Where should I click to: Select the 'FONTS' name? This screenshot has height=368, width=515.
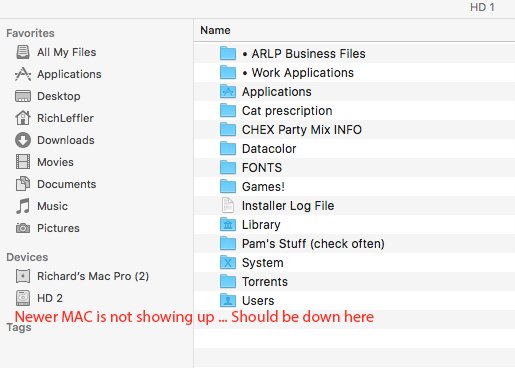click(x=262, y=168)
